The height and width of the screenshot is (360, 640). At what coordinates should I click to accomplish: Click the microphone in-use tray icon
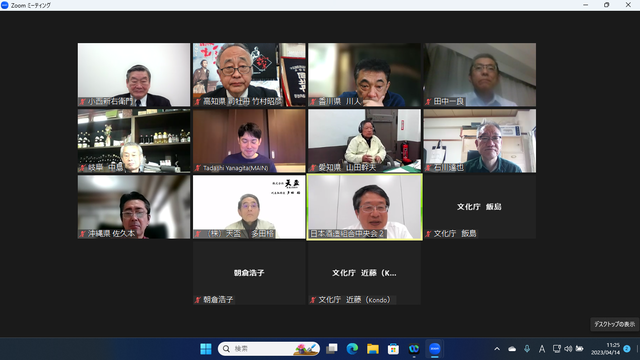pyautogui.click(x=527, y=349)
